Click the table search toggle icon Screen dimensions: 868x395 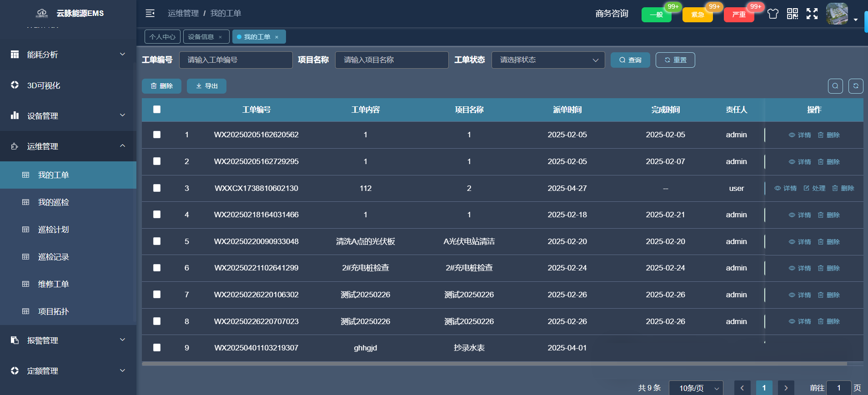[x=835, y=86]
